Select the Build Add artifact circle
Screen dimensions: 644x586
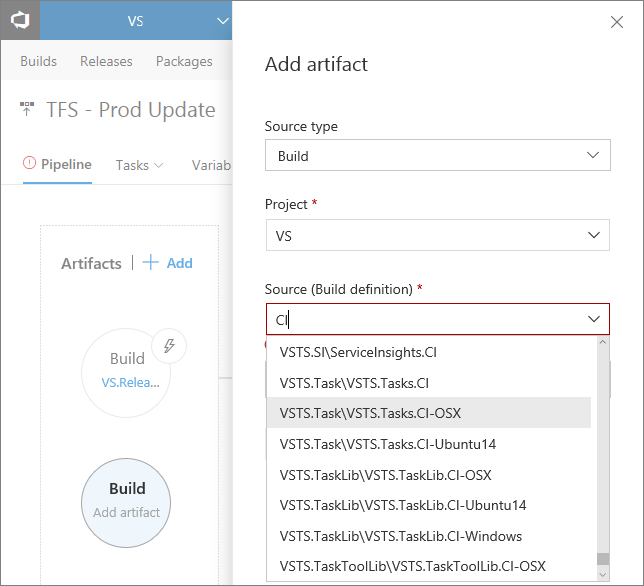126,503
